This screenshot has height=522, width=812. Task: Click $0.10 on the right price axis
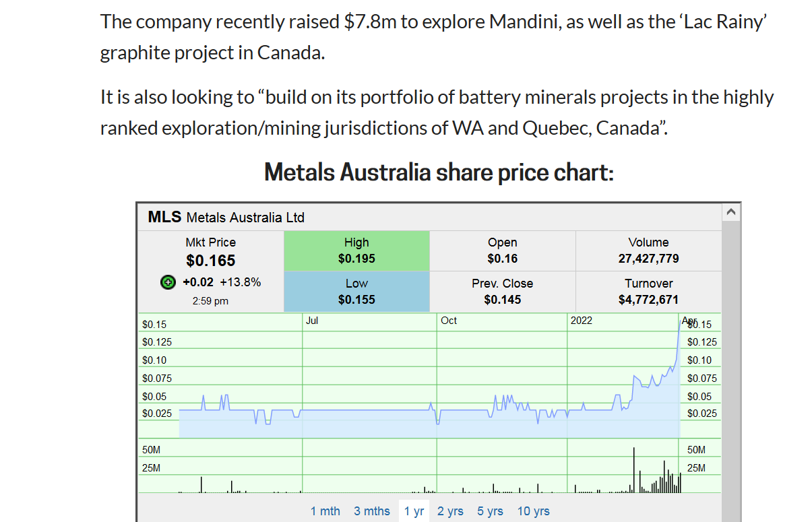click(699, 360)
